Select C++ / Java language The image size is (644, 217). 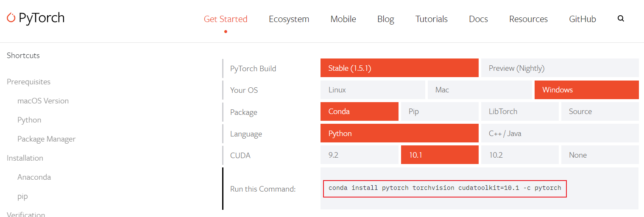click(x=560, y=133)
